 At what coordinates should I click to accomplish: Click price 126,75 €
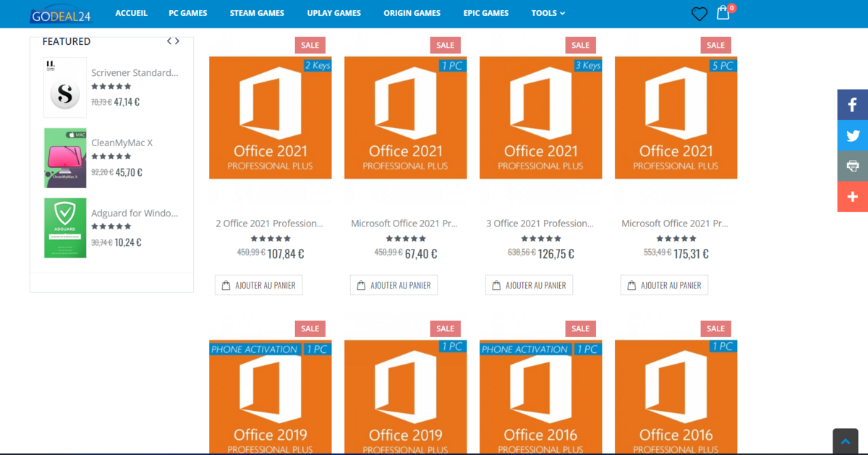[x=556, y=254]
